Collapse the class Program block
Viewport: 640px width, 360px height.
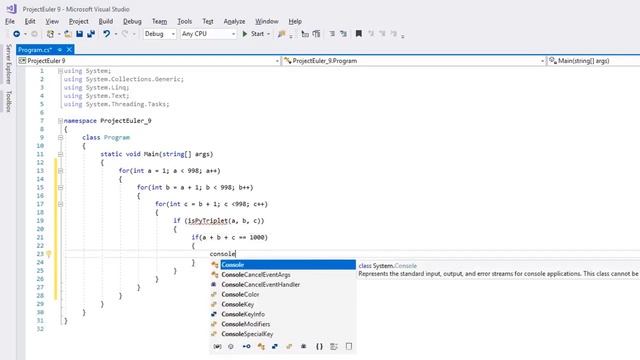pyautogui.click(x=60, y=138)
